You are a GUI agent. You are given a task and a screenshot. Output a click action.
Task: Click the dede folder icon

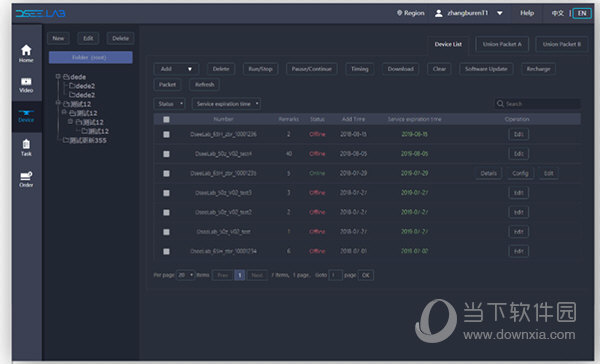point(66,77)
